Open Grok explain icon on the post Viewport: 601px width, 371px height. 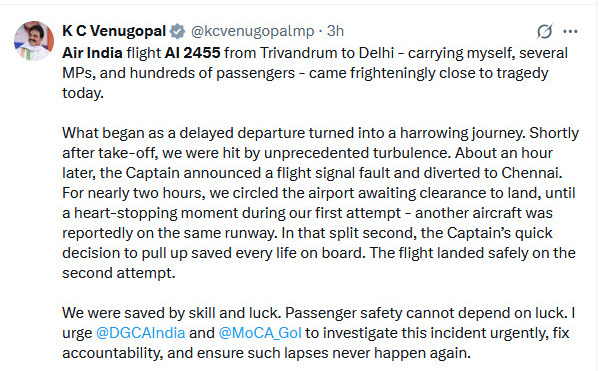[544, 31]
